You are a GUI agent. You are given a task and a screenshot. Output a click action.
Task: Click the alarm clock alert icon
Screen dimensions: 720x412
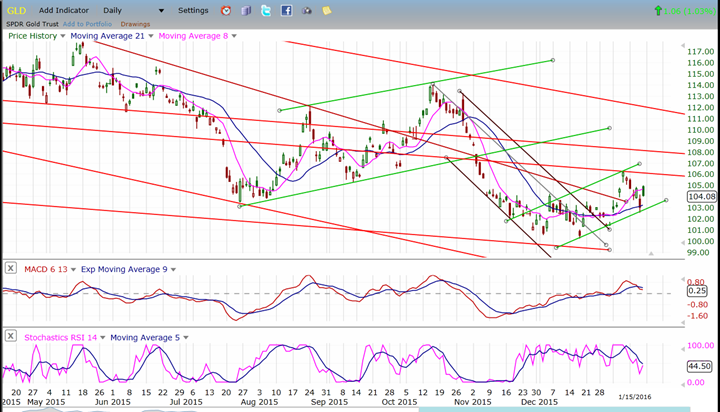click(227, 10)
